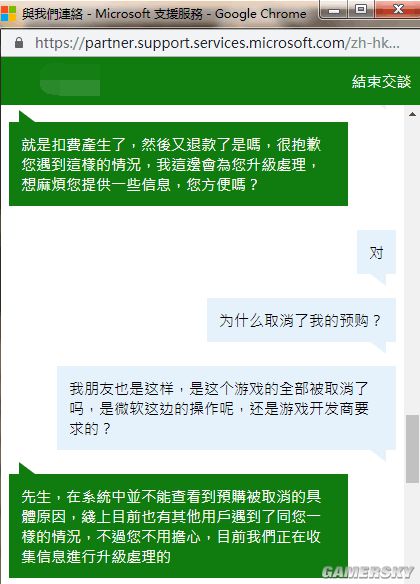Close the Microsoft support chat window
Screen dimensions: 420x584
coord(397,10)
